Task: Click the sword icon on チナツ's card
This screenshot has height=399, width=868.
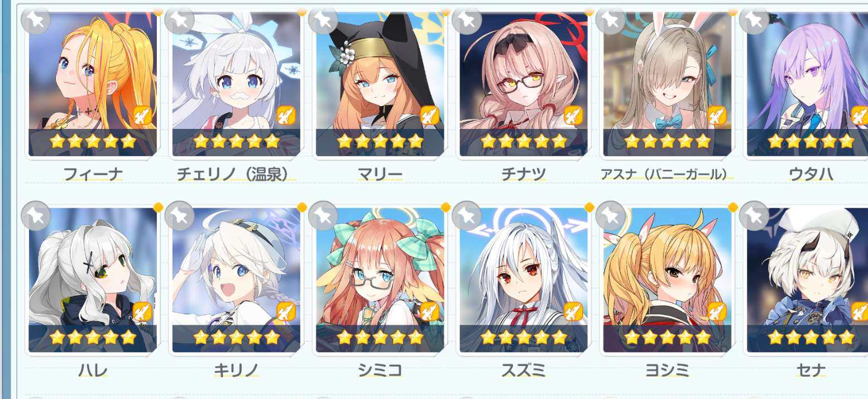Action: point(573,116)
